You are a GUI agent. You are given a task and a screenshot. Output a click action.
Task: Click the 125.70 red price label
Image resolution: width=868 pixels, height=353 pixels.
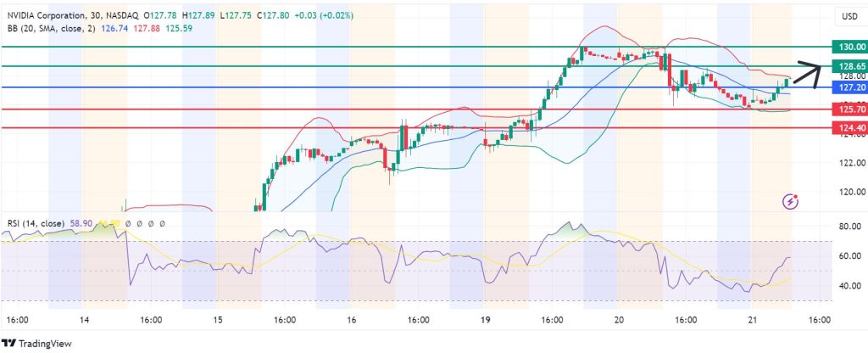click(x=849, y=109)
